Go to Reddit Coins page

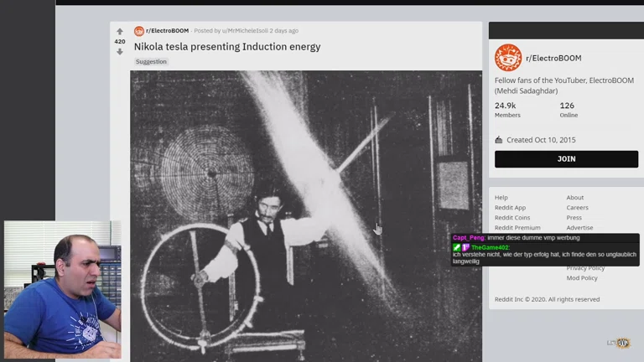(512, 218)
